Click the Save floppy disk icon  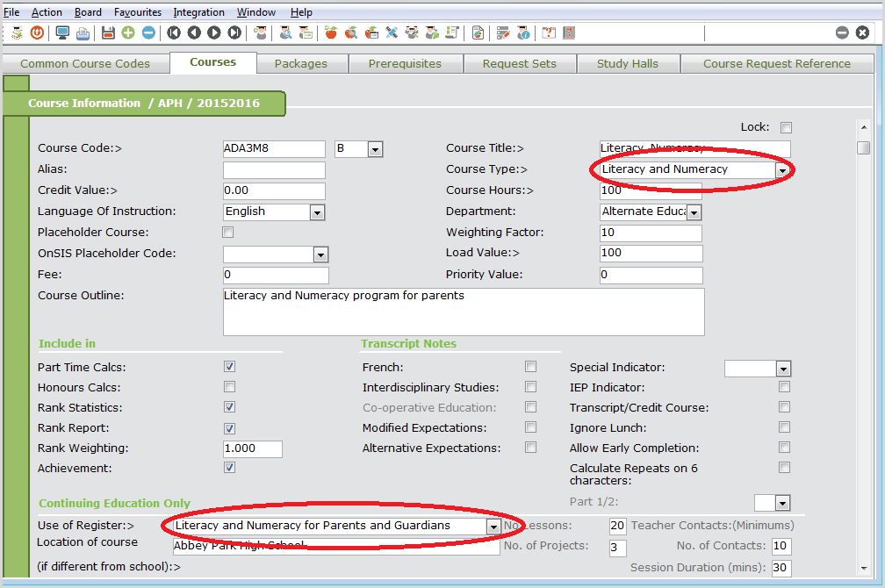108,32
